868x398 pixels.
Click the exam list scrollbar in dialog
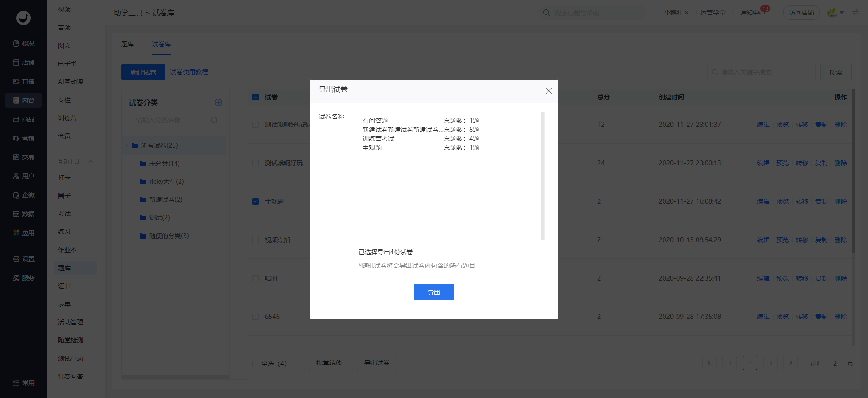tap(542, 176)
